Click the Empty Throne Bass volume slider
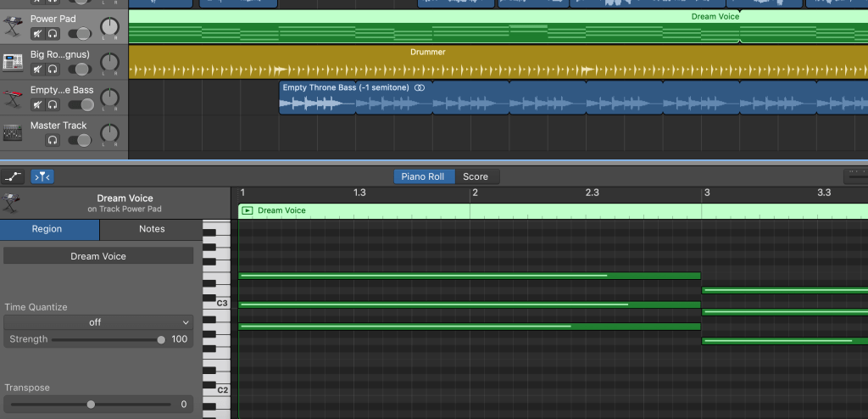Image resolution: width=868 pixels, height=419 pixels. pos(81,105)
